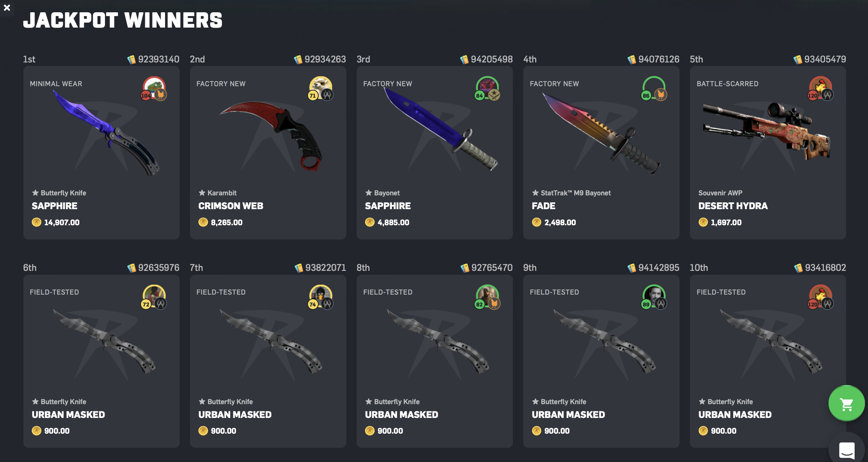The height and width of the screenshot is (462, 868).
Task: Select the Souvenir AWP Desert Hydra image
Action: click(x=767, y=131)
